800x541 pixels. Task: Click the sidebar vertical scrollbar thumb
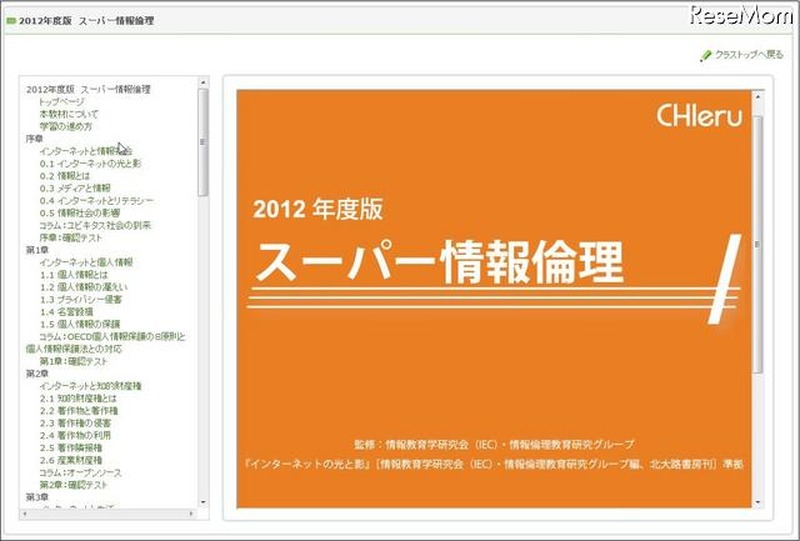point(203,140)
